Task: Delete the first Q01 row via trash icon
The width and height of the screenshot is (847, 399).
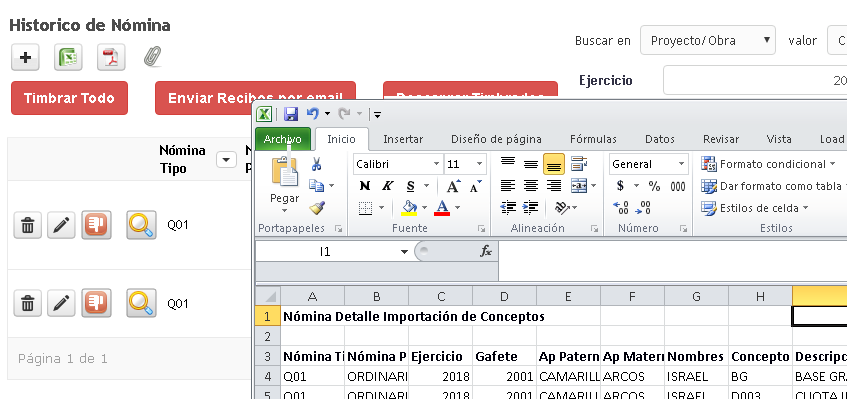Action: click(x=27, y=225)
